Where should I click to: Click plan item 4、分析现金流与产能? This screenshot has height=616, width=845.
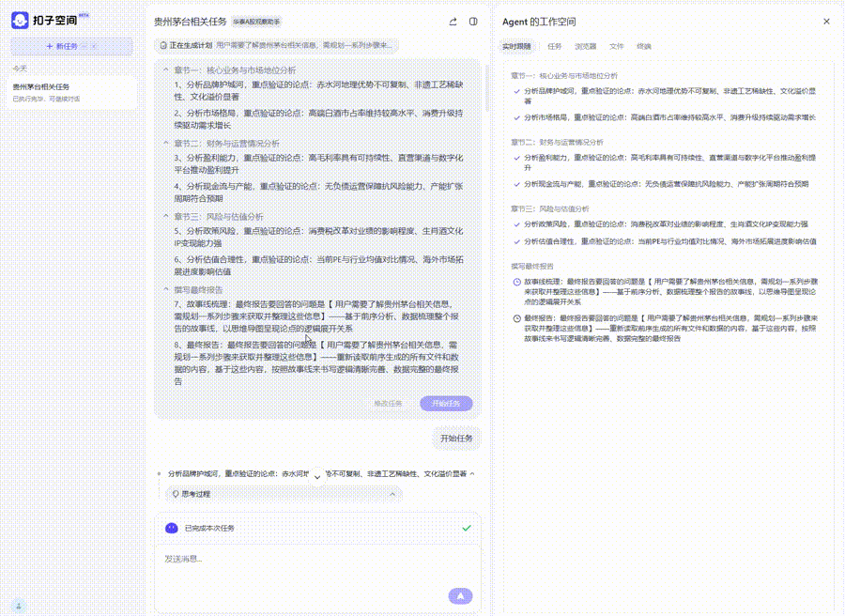tap(318, 192)
